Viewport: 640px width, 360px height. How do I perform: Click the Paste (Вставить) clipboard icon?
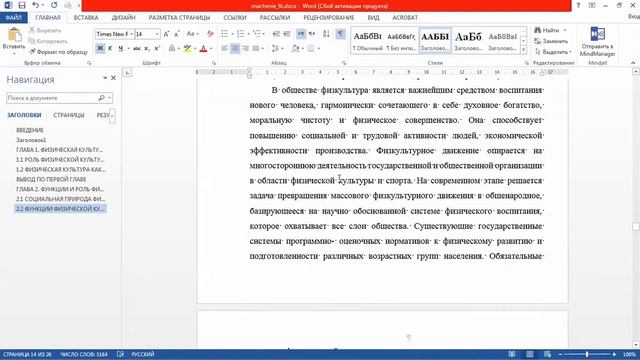click(x=14, y=35)
